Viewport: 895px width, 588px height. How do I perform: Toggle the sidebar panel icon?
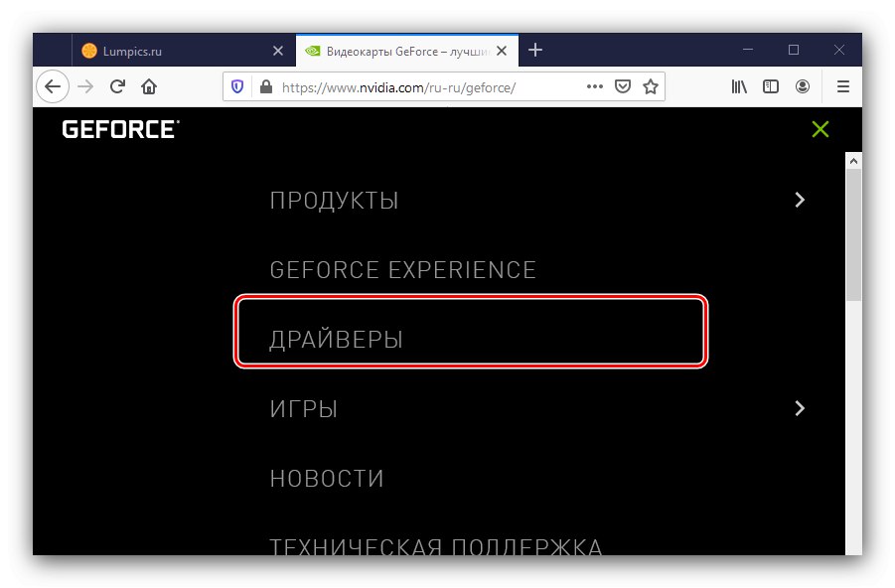click(x=771, y=86)
